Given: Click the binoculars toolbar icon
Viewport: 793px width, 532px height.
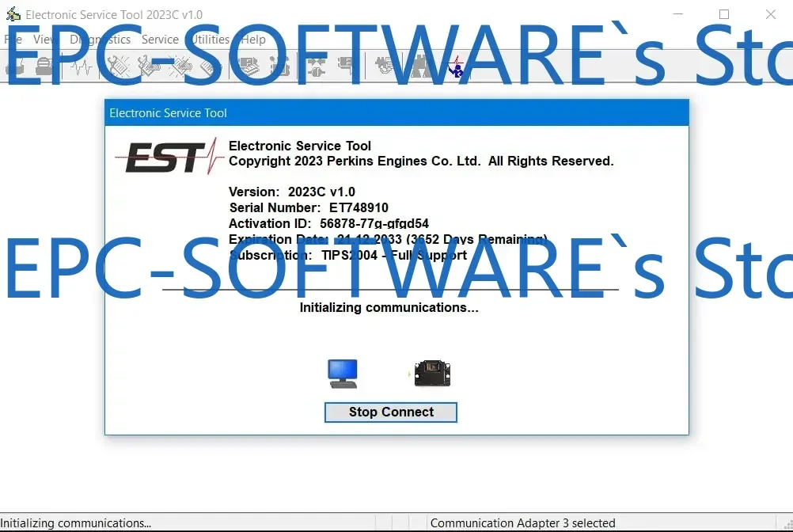Looking at the screenshot, I should pyautogui.click(x=421, y=66).
